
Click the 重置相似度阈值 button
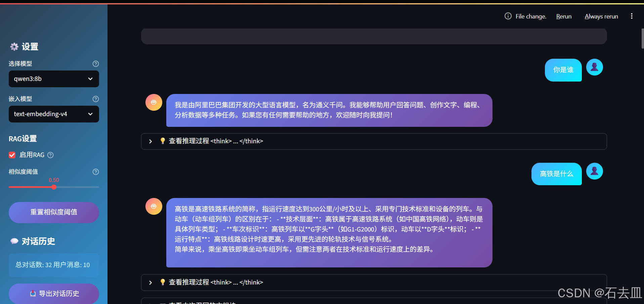[x=54, y=212]
